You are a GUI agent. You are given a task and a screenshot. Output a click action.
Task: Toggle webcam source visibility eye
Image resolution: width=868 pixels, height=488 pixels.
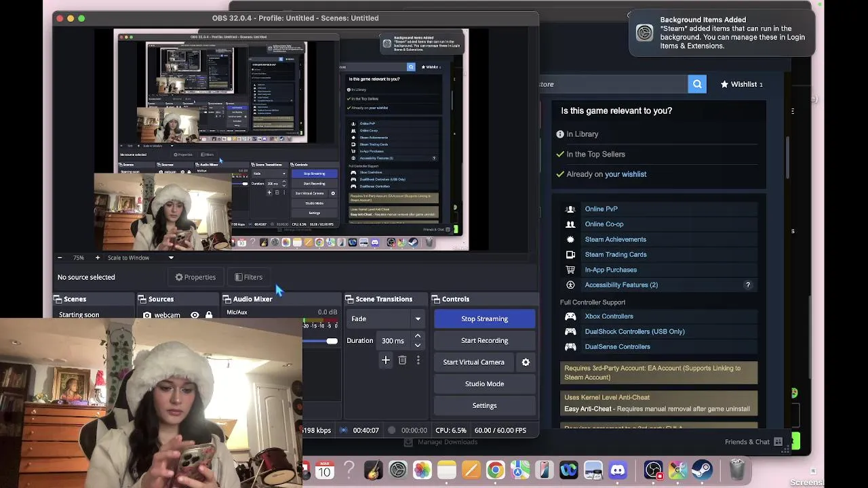tap(195, 315)
